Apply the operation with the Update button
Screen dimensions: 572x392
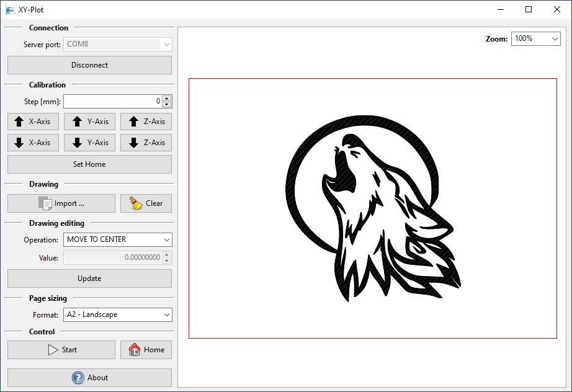tap(89, 278)
